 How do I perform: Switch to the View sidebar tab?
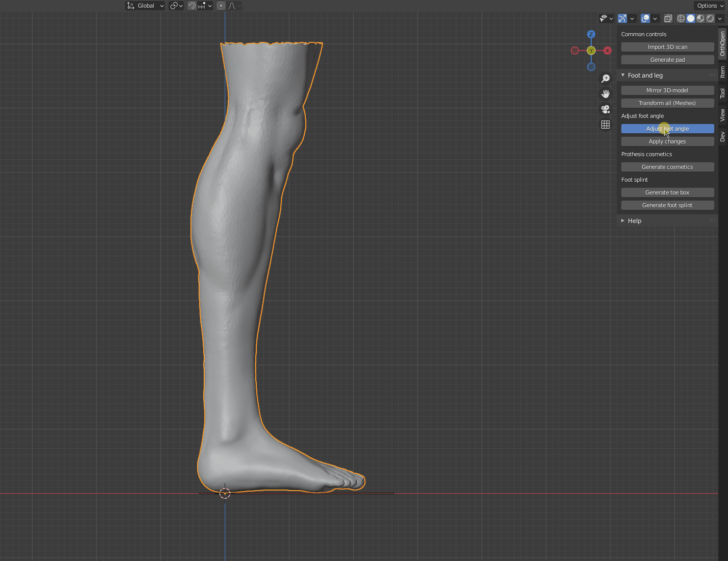722,115
